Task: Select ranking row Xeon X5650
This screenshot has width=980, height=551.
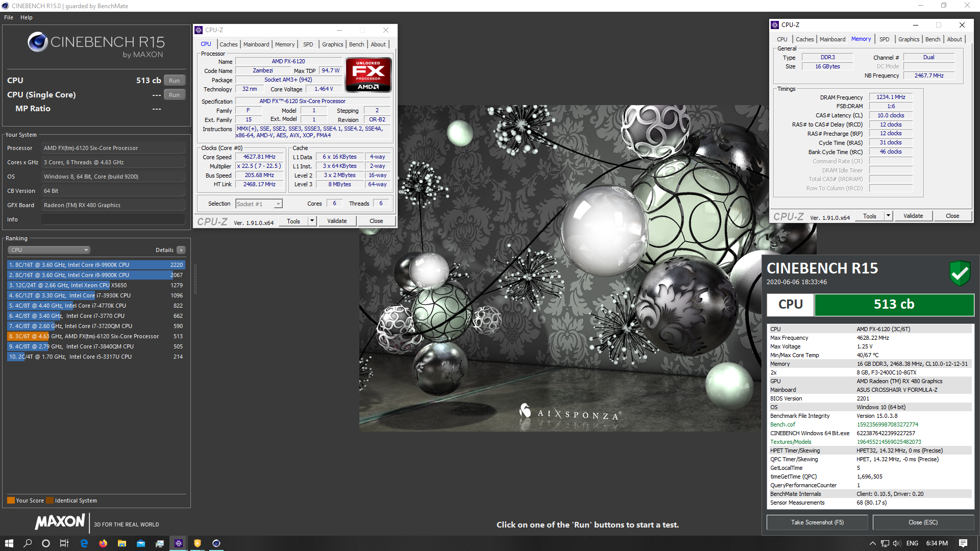Action: pyautogui.click(x=96, y=285)
